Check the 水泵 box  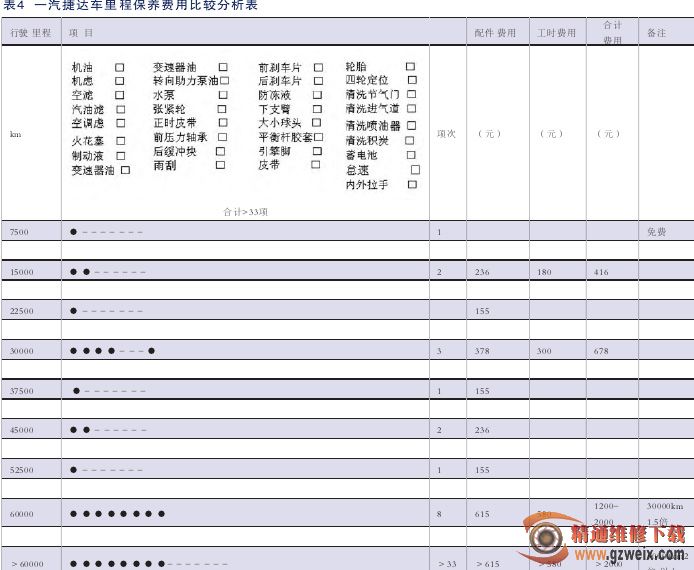pyautogui.click(x=223, y=95)
